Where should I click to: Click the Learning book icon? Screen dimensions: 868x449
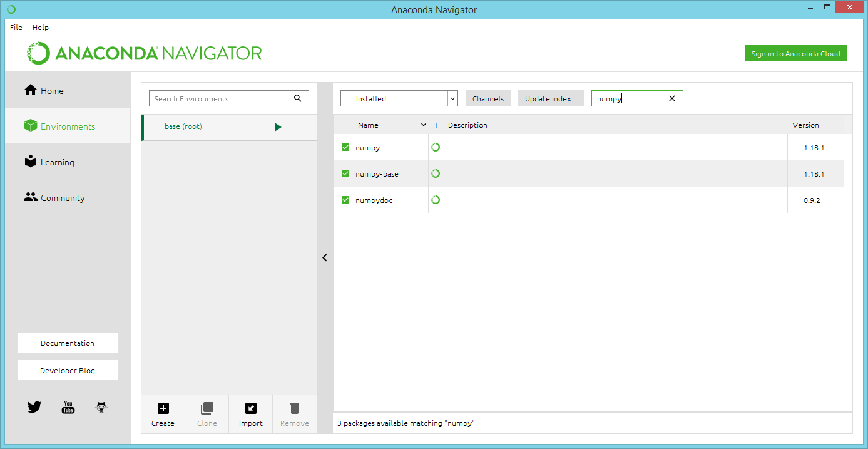pos(31,162)
